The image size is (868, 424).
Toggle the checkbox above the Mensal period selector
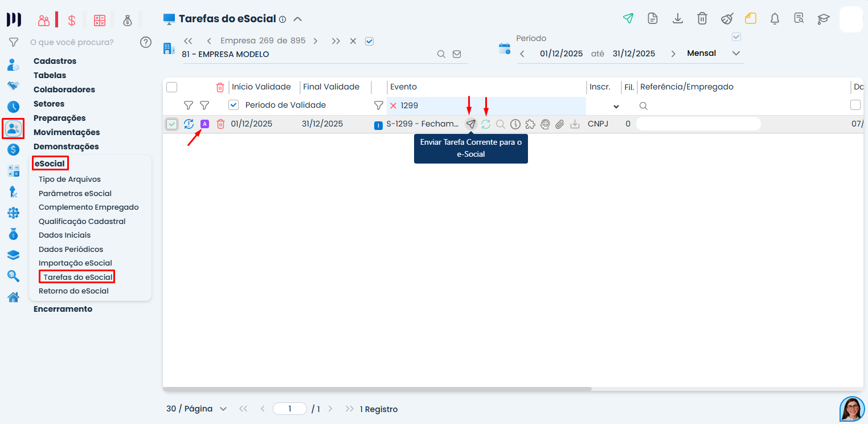[736, 37]
